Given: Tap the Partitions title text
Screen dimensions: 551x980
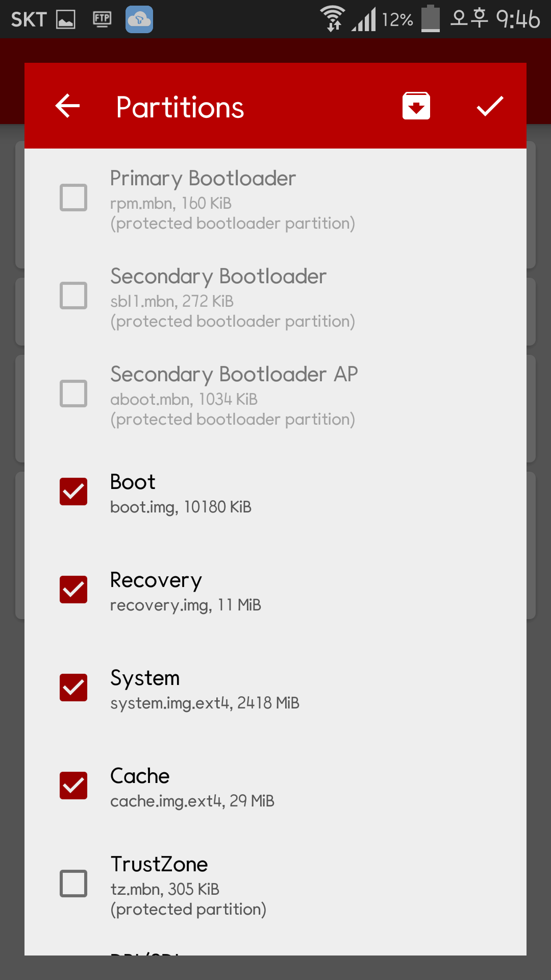Looking at the screenshot, I should tap(180, 107).
